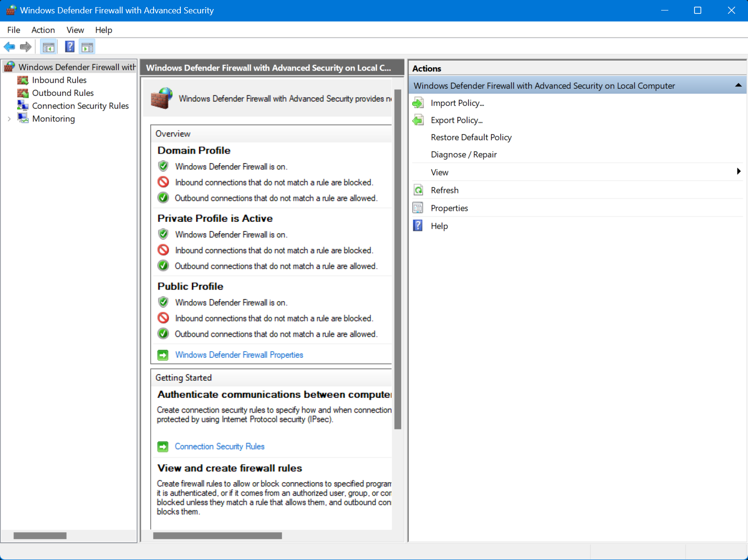
Task: Click Export Policy... action
Action: [x=457, y=120]
